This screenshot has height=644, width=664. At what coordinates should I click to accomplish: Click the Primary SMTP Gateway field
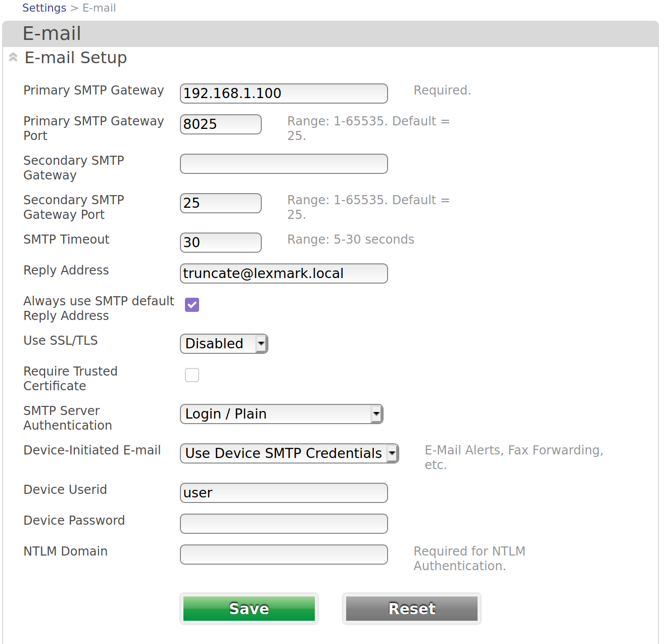[283, 94]
